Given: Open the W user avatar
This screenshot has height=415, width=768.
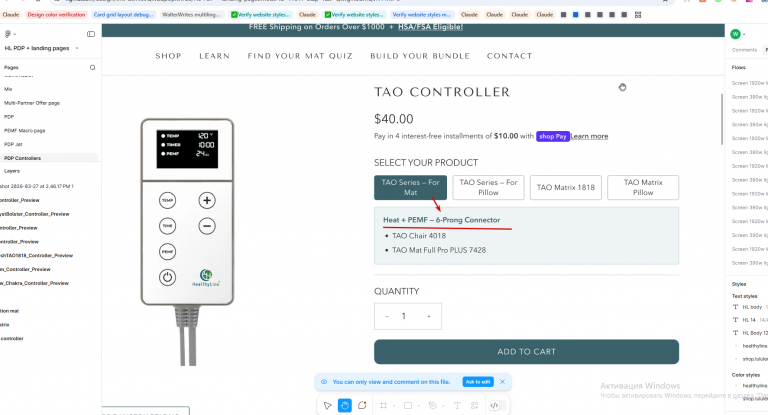Looking at the screenshot, I should coord(735,34).
